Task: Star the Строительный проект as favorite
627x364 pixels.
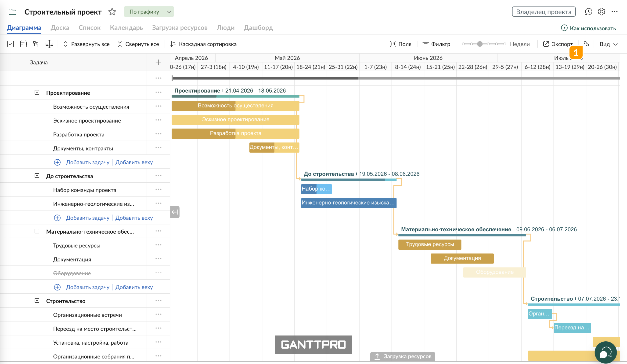Action: [x=112, y=12]
